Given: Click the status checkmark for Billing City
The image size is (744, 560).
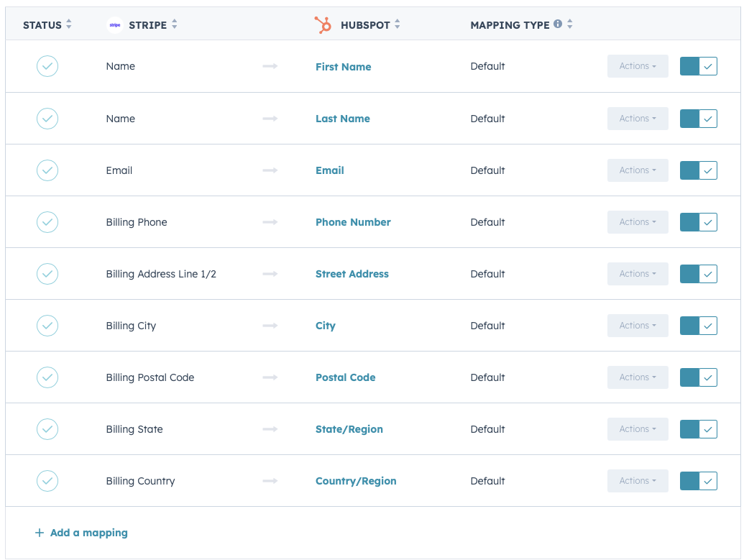Looking at the screenshot, I should click(47, 326).
